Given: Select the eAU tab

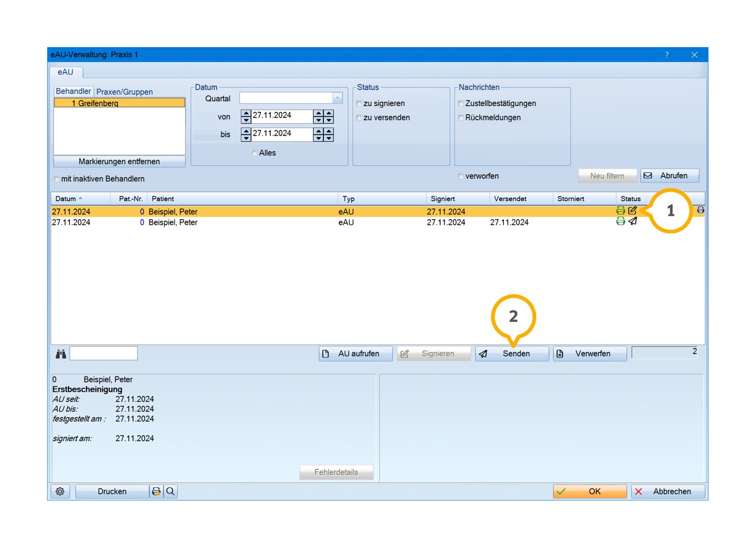Looking at the screenshot, I should pos(65,72).
